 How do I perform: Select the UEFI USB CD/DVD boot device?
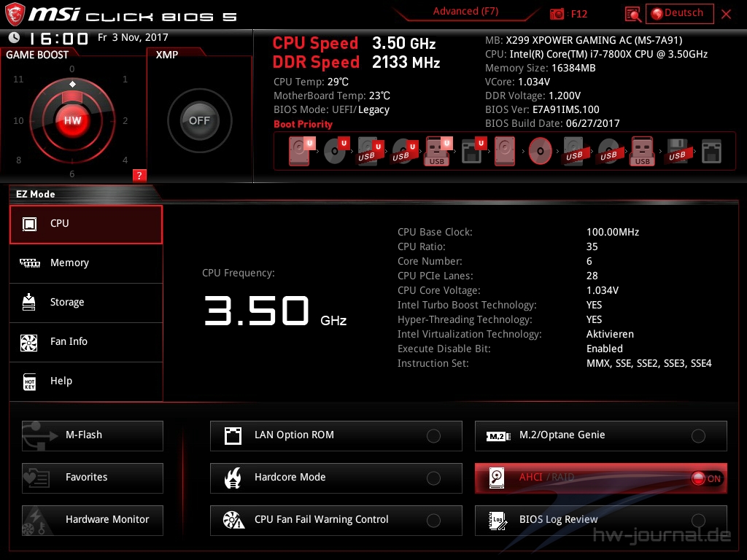pos(404,151)
